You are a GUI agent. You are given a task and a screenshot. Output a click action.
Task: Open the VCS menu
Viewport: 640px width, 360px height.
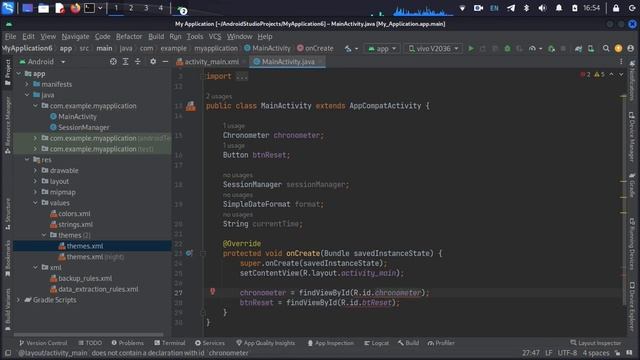pyautogui.click(x=215, y=36)
